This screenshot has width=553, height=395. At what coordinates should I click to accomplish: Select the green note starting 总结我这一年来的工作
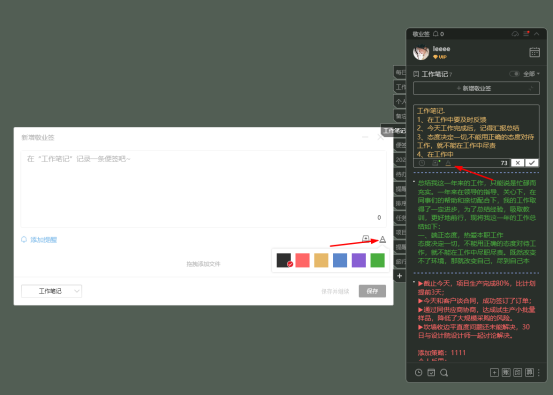[476, 222]
